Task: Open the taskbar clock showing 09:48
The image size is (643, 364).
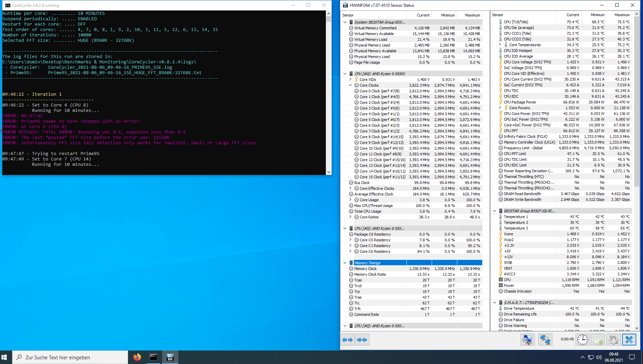Action: [x=614, y=357]
